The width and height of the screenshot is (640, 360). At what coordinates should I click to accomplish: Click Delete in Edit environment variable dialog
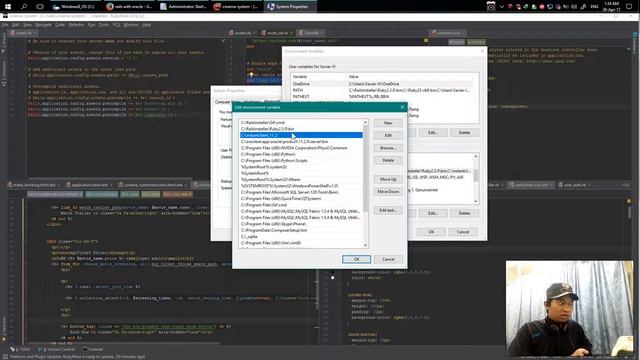388,160
